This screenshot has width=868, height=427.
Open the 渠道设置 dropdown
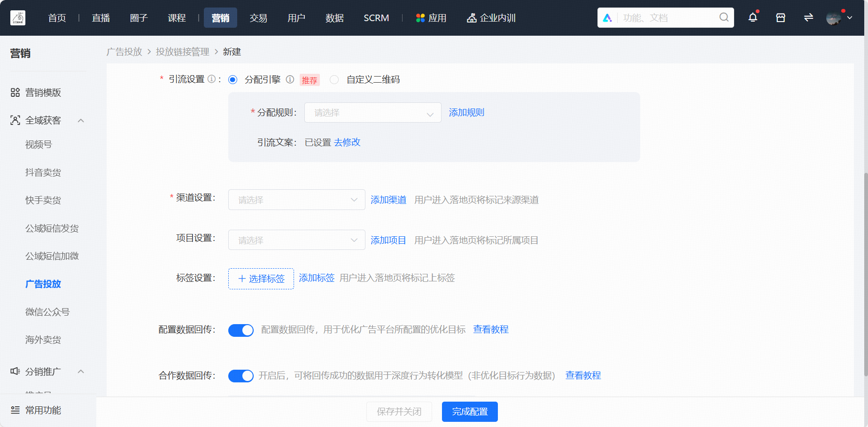(x=297, y=200)
